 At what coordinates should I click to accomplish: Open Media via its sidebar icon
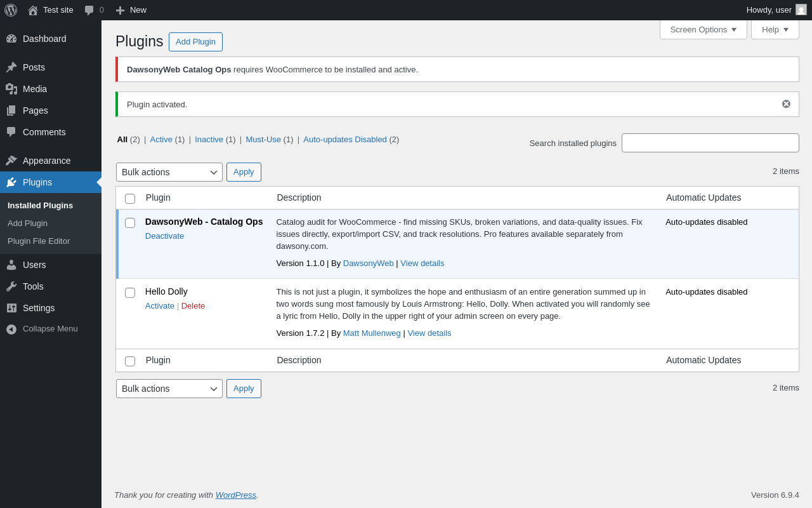pyautogui.click(x=11, y=89)
